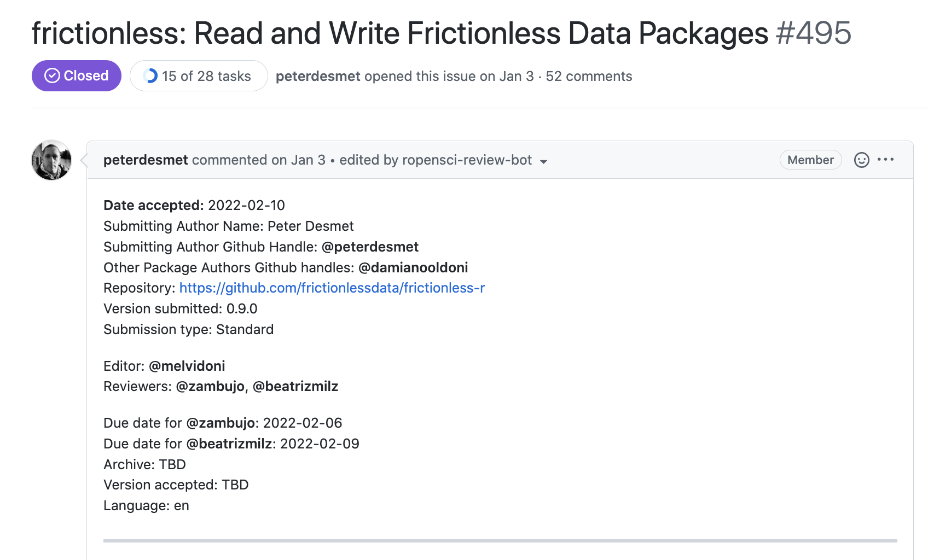Click the @beatrizmilz reviewer mention
Screen dimensions: 928x560
pyautogui.click(x=295, y=387)
